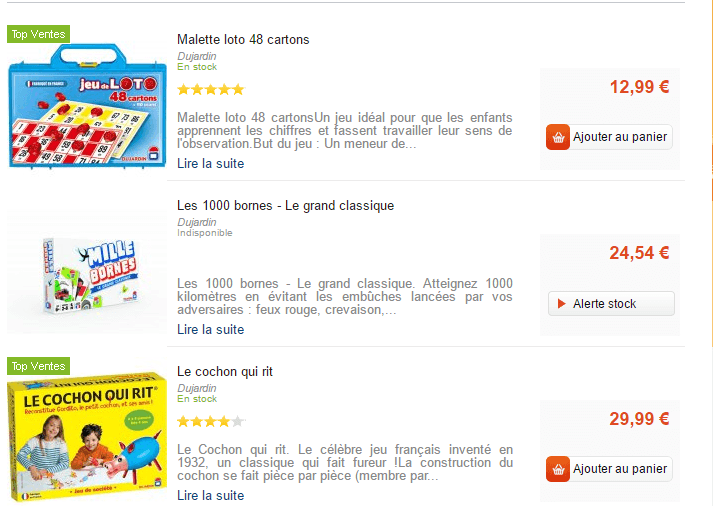Screen dimensions: 713x506
Task: Click Lire la suite under 1000 bornes description
Action: pos(210,330)
